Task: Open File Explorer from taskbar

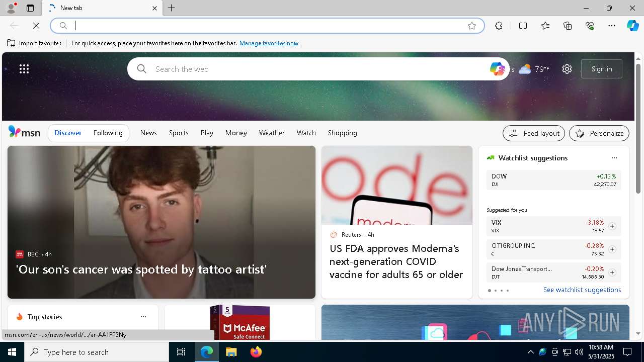Action: tap(231, 352)
